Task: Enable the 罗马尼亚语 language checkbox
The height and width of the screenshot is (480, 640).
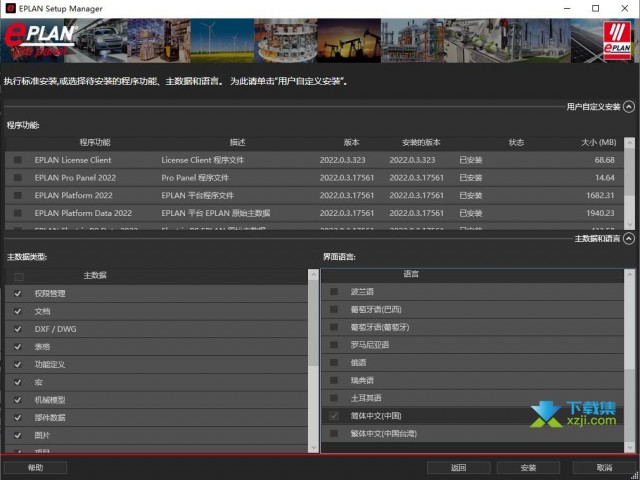Action: [334, 345]
